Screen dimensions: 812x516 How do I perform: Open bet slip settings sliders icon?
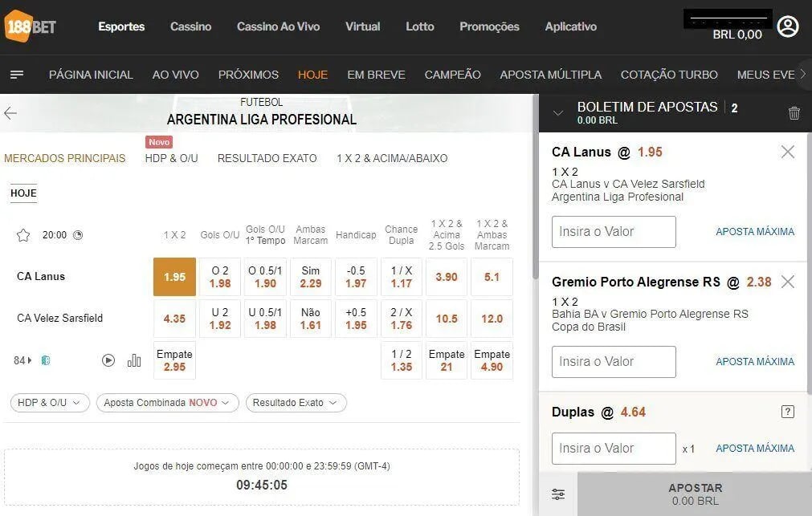click(558, 494)
